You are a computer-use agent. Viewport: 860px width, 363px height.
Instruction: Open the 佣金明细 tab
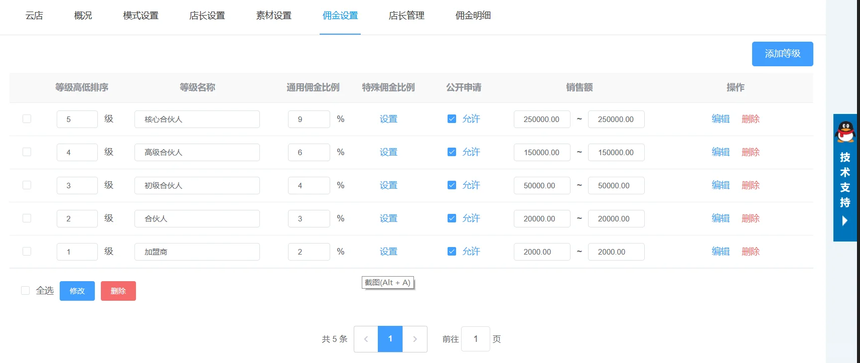473,16
